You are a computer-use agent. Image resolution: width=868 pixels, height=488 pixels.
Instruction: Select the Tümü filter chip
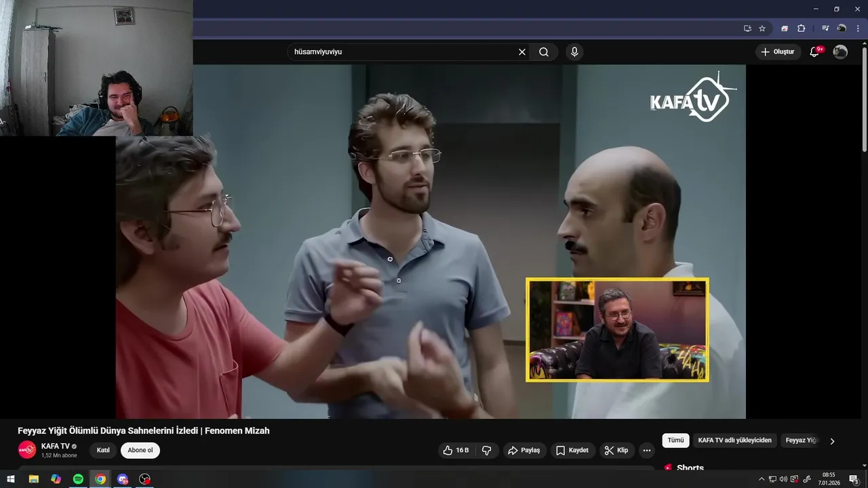pyautogui.click(x=675, y=441)
